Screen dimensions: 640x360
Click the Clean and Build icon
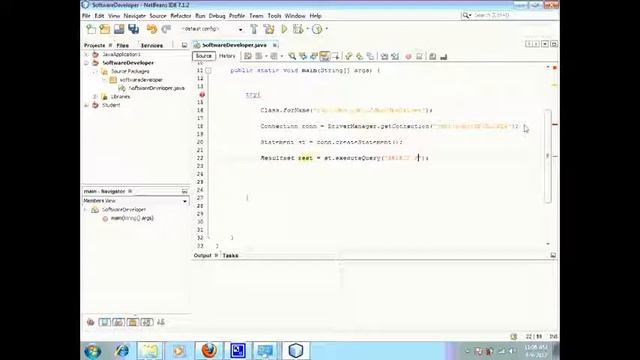pyautogui.click(x=269, y=29)
